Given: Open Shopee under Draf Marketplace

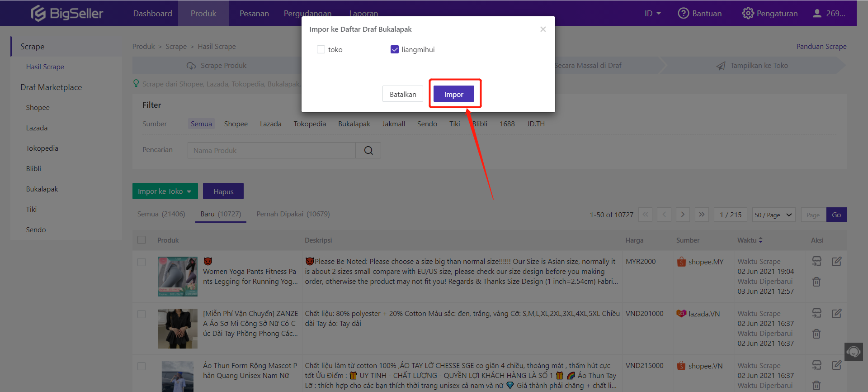Looking at the screenshot, I should (38, 107).
